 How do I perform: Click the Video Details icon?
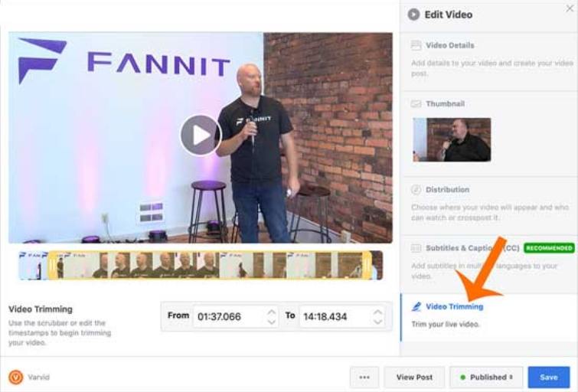[416, 45]
